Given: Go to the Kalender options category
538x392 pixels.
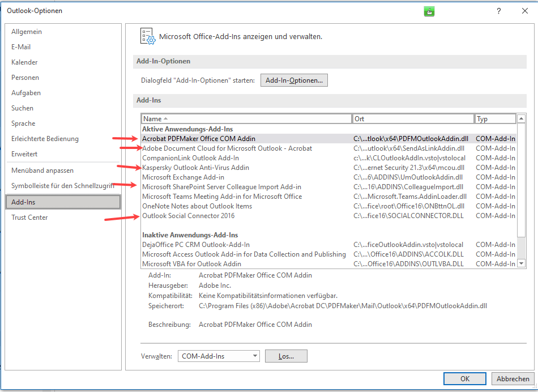Looking at the screenshot, I should click(x=63, y=62).
